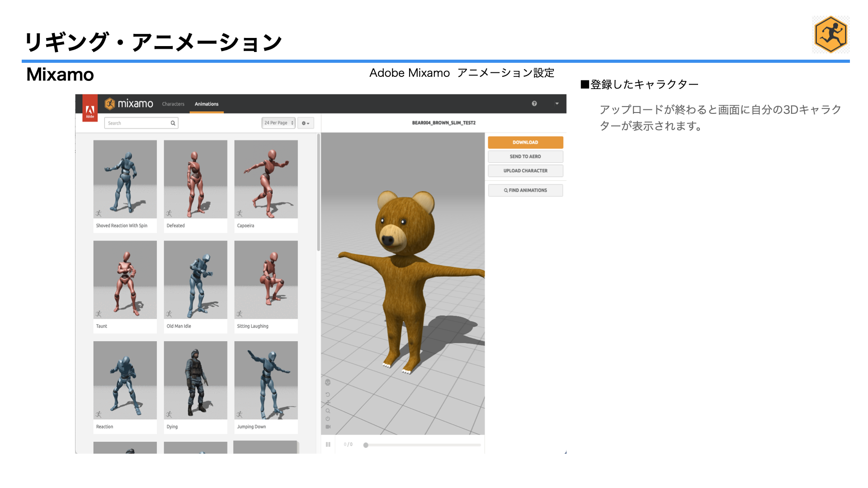The width and height of the screenshot is (868, 488).
Task: Expand the account dropdown arrow
Action: point(557,103)
